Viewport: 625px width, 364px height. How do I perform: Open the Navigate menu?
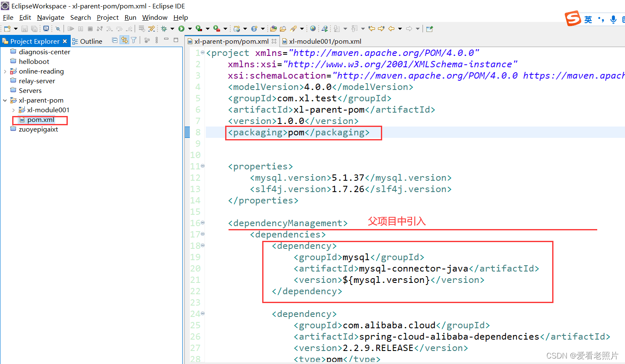(x=51, y=17)
